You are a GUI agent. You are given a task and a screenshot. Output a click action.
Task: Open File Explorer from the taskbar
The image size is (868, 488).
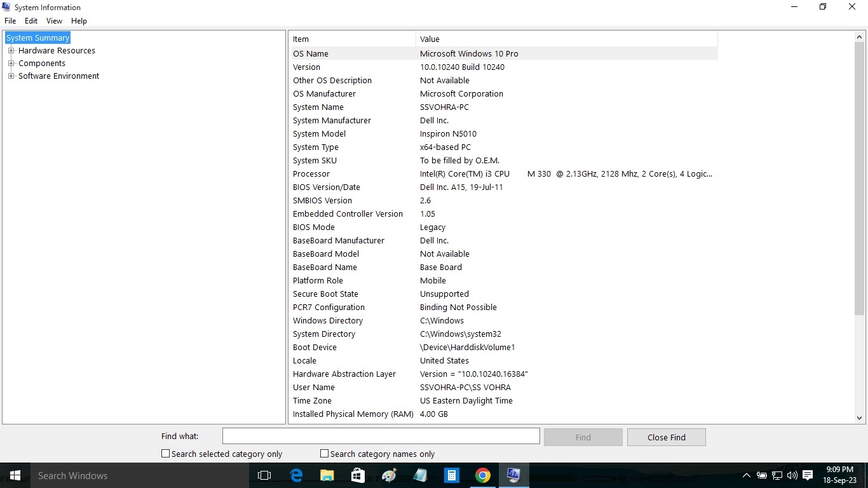tap(327, 475)
